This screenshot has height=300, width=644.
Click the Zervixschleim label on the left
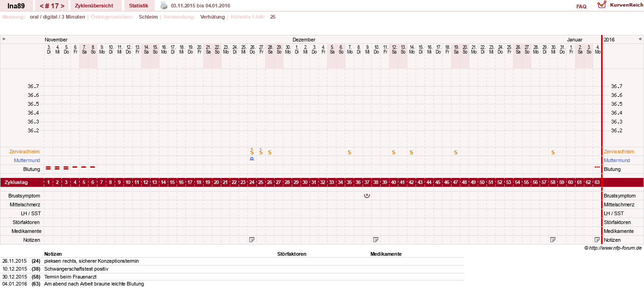(x=24, y=151)
